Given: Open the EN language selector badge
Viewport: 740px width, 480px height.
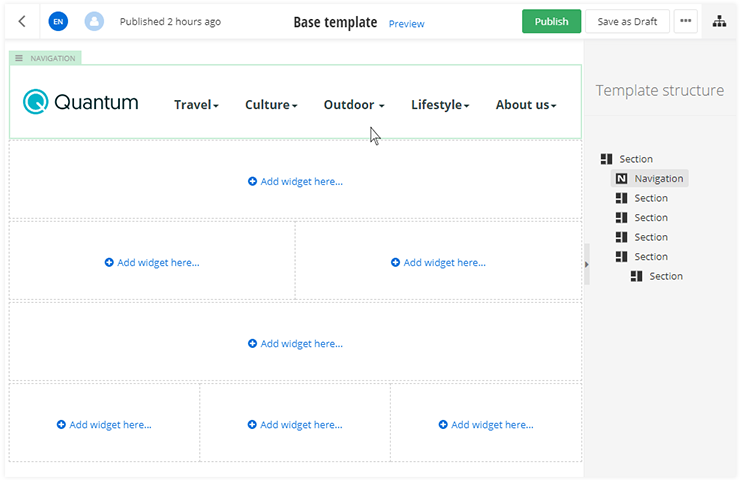Looking at the screenshot, I should click(58, 21).
